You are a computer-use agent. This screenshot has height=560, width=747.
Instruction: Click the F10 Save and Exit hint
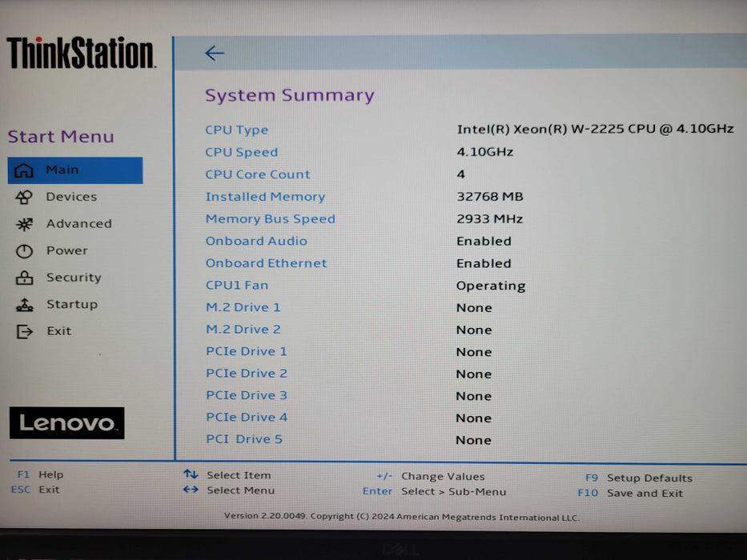pyautogui.click(x=630, y=494)
